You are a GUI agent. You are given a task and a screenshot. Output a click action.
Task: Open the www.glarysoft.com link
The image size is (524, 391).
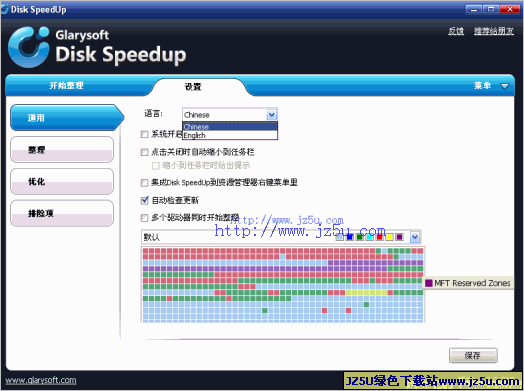41,380
